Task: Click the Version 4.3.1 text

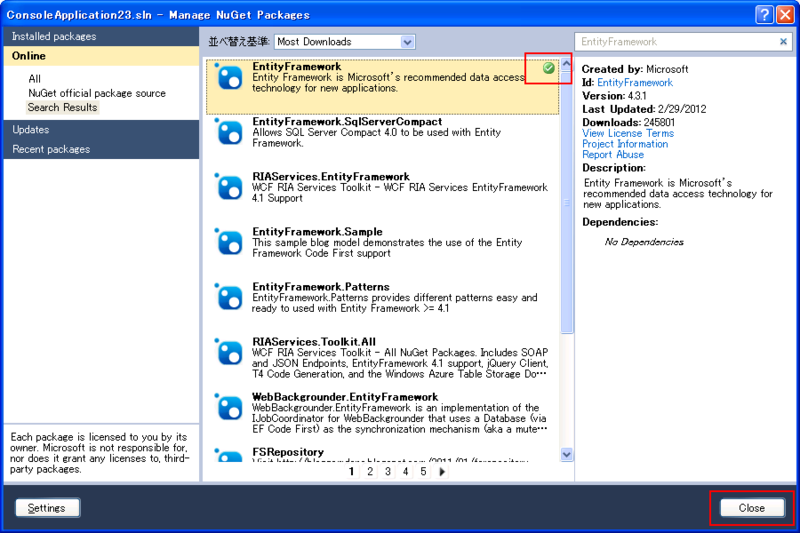Action: [614, 96]
